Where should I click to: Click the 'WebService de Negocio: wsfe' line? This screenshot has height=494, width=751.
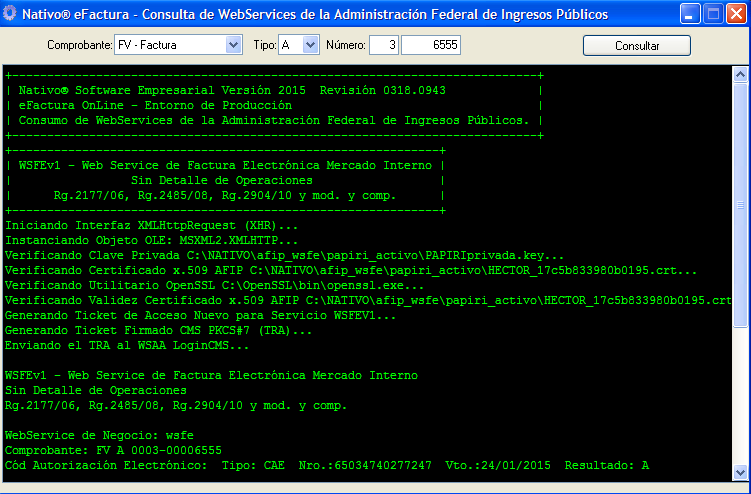99,436
